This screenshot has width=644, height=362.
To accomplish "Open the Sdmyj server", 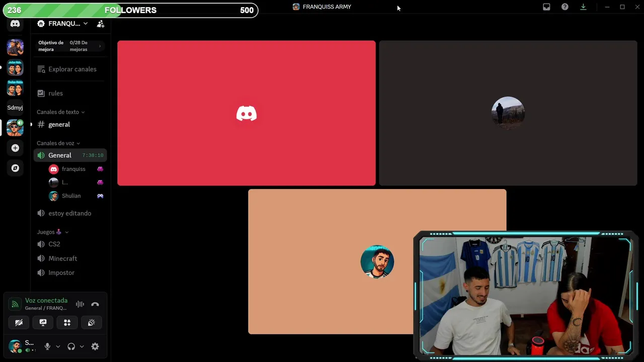I will pos(15,108).
